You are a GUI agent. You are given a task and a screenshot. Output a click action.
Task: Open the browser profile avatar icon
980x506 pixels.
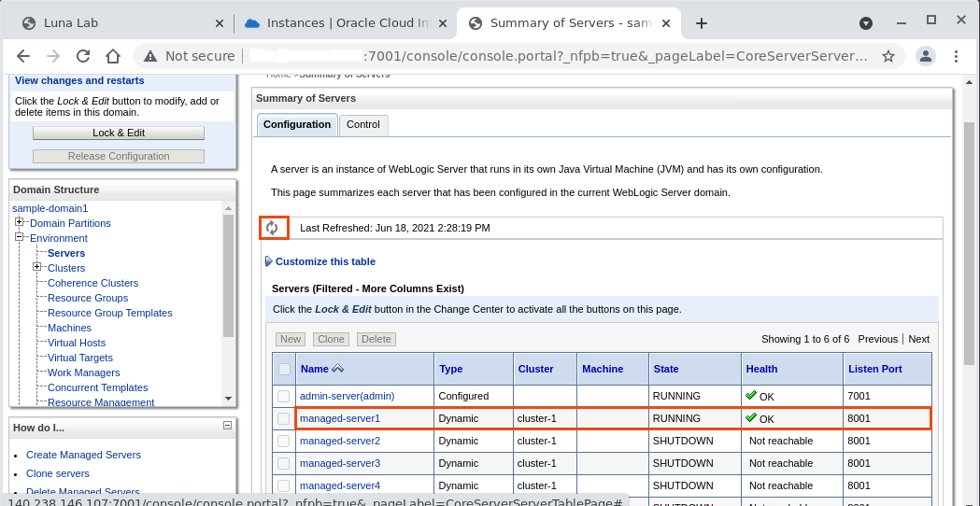926,56
